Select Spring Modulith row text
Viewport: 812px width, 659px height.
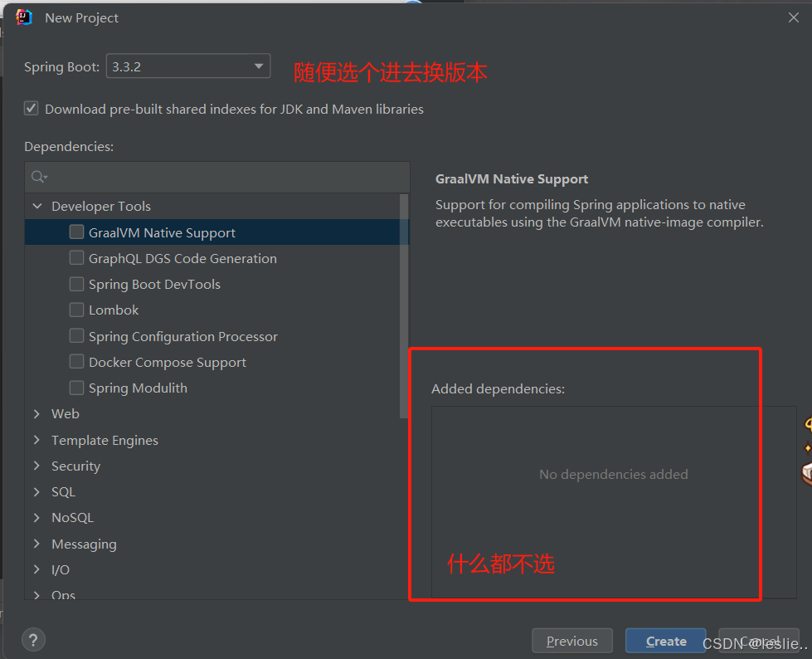[138, 388]
